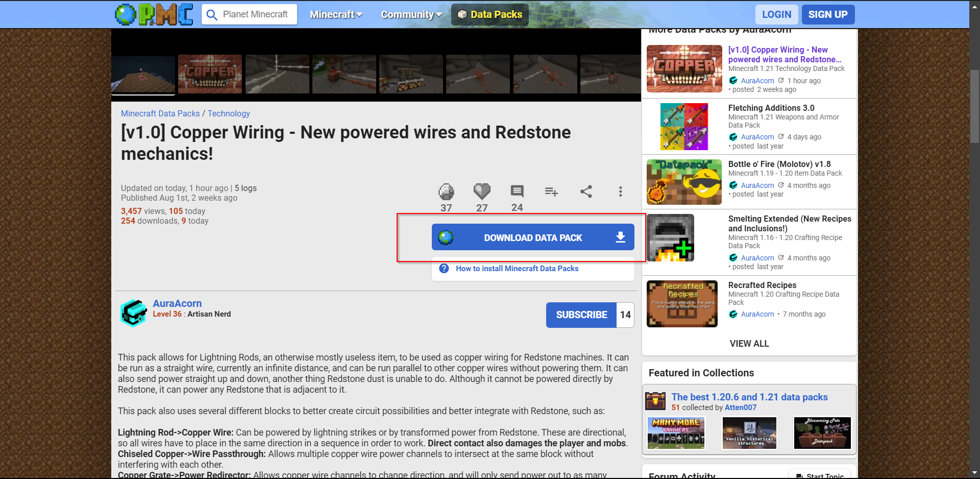Viewport: 980px width, 479px height.
Task: Click the page vertical scrollbar thumb
Action: tap(974, 107)
